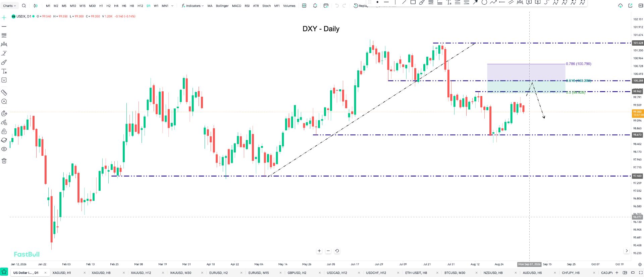644x277 pixels.
Task: Select the H4 timeframe
Action: pos(116,6)
